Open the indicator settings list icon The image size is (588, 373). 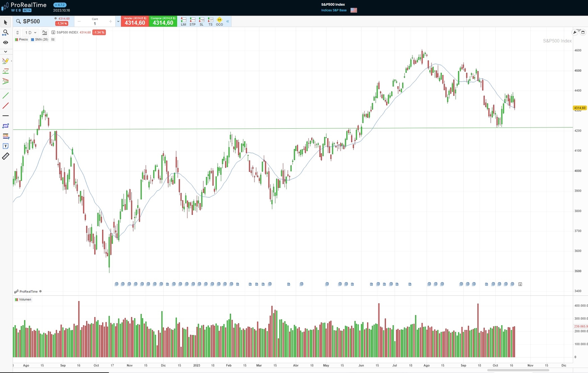(x=53, y=39)
